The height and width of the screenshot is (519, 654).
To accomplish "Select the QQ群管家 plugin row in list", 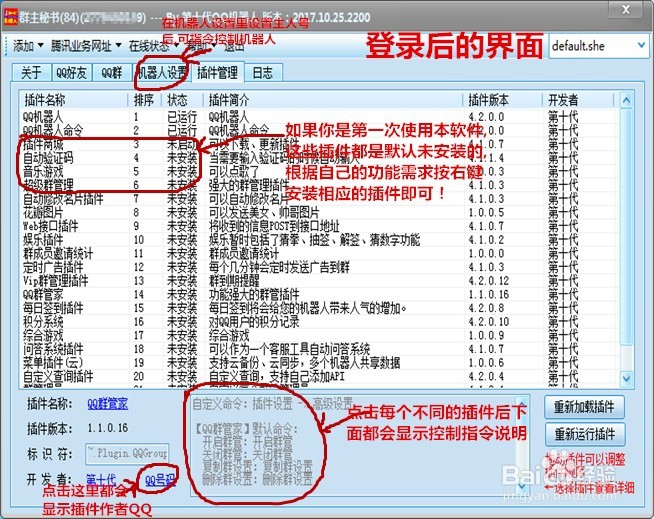I will 319,295.
